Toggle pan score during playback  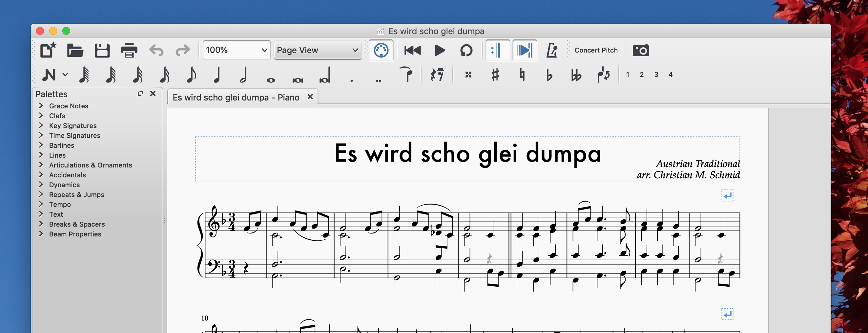pos(525,50)
